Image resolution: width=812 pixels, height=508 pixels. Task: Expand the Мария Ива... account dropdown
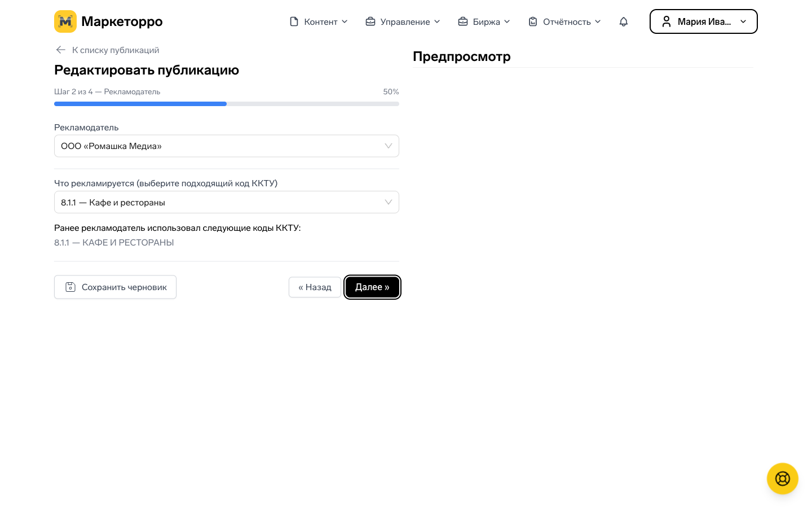pyautogui.click(x=704, y=21)
